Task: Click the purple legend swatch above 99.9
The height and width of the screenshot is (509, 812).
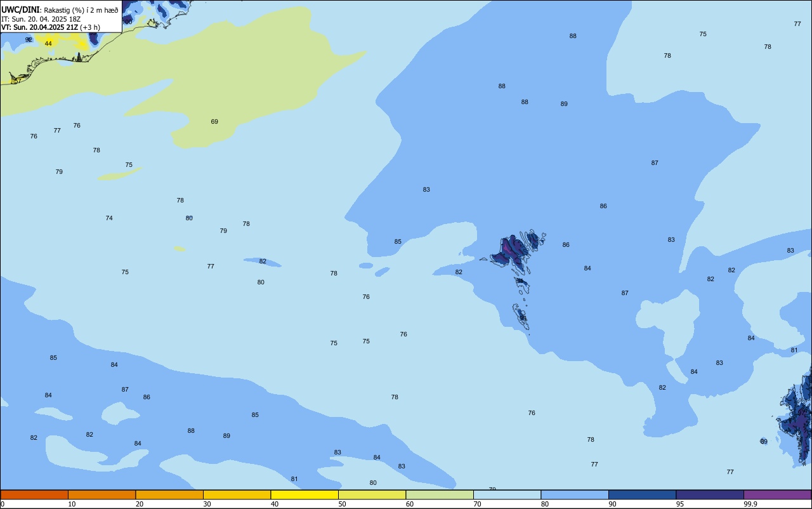Action: 777,494
